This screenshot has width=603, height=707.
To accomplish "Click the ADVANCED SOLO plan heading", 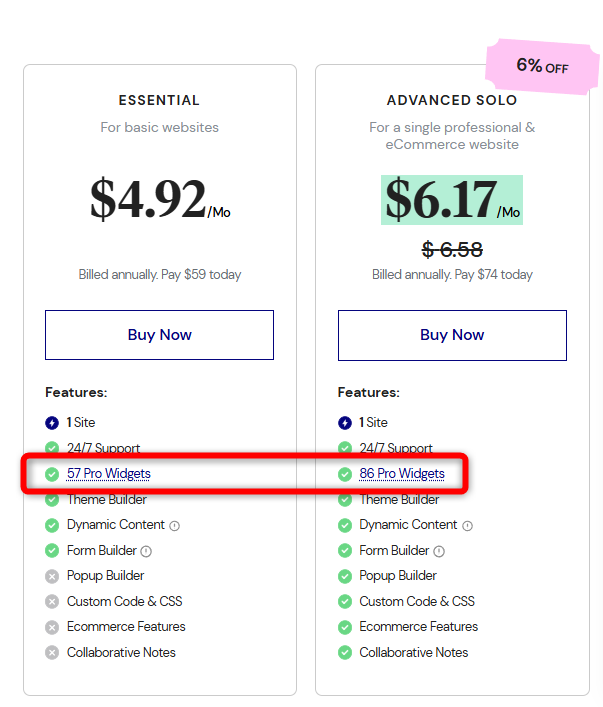I will point(452,101).
